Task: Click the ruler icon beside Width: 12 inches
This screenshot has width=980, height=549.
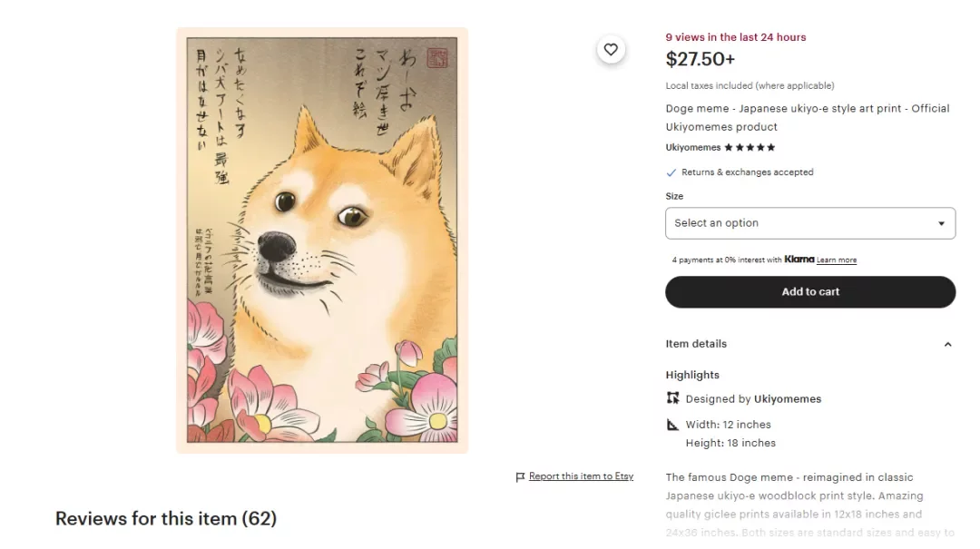Action: [x=671, y=424]
